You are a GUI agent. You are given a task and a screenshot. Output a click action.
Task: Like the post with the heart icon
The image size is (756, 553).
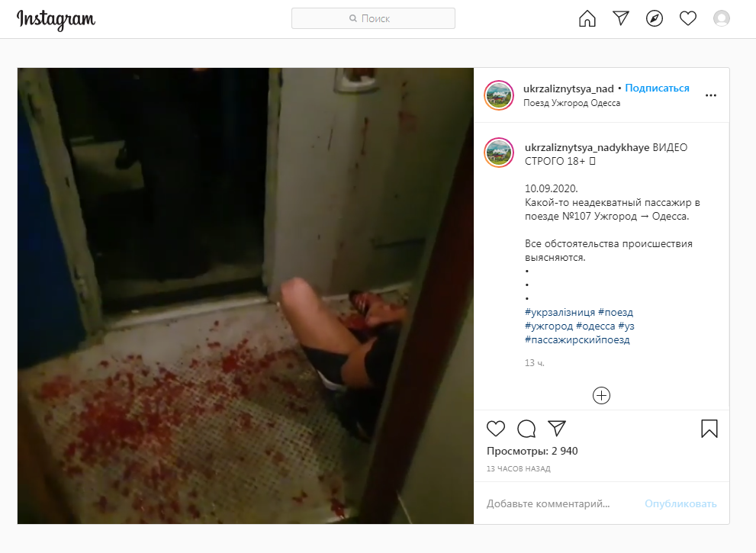[x=496, y=428]
